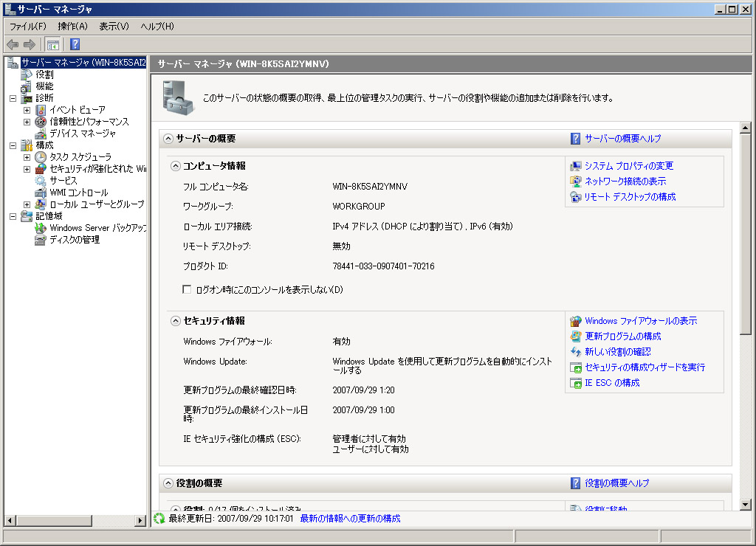The height and width of the screenshot is (546, 756).
Task: Click the ネットワーク接続の表示 icon
Action: click(x=576, y=182)
